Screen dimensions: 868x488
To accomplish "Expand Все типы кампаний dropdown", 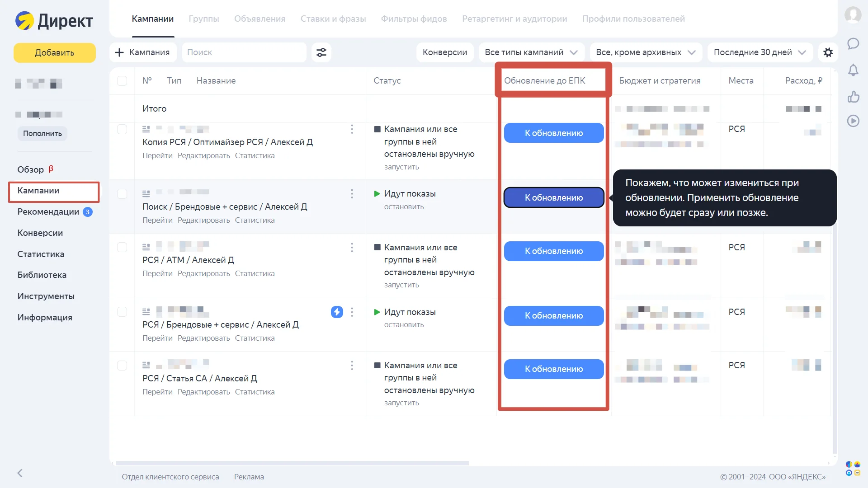I will [x=531, y=52].
